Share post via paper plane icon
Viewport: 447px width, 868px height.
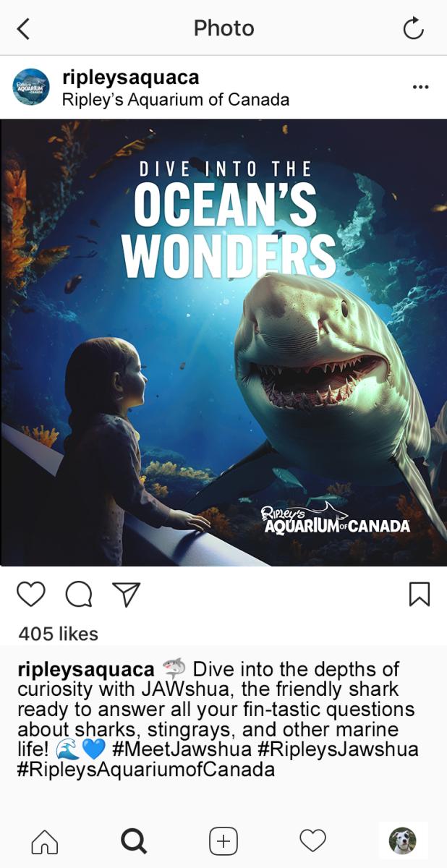pos(126,594)
